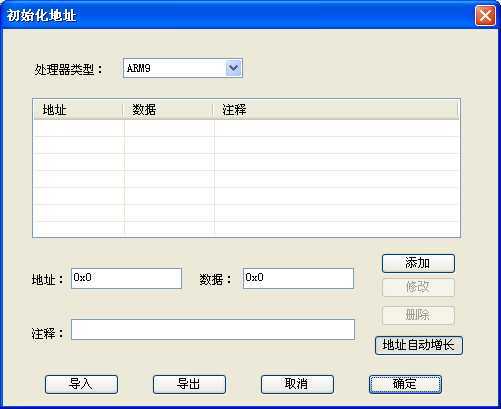This screenshot has height=409, width=501.
Task: Click into the empty 注释 text field
Action: [213, 330]
